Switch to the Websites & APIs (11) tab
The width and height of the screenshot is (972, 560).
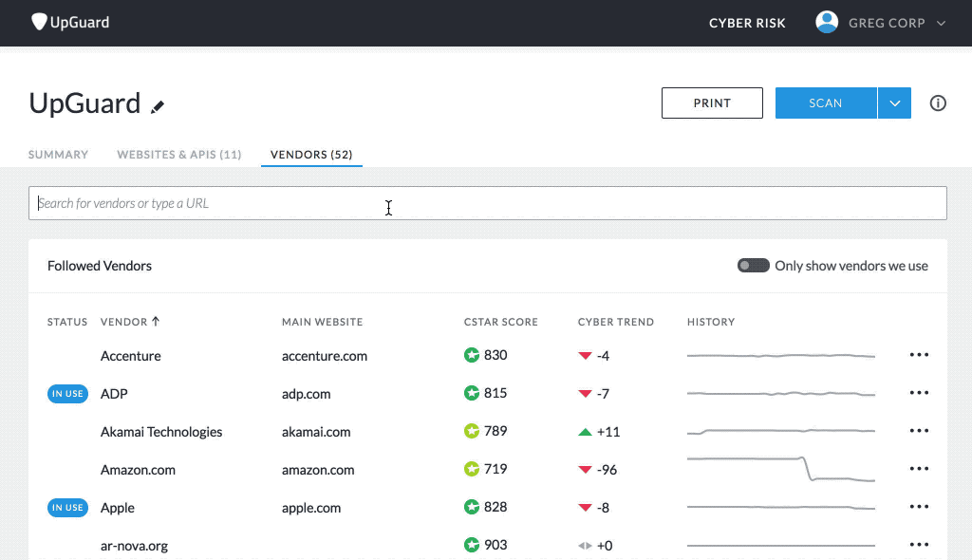click(x=179, y=155)
